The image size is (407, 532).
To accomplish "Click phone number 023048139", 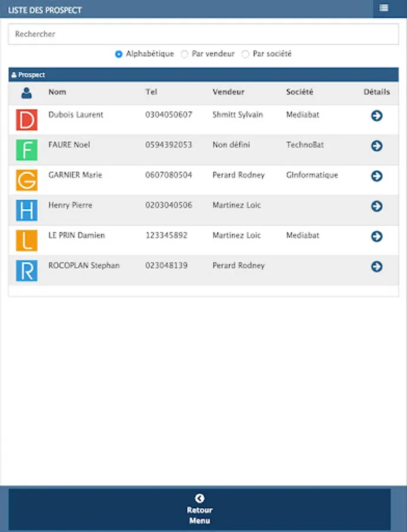I will click(166, 265).
